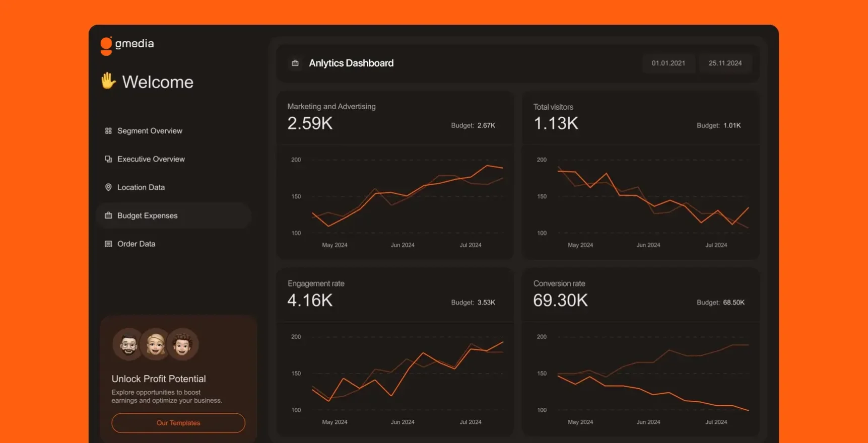Click the Total visitors value 1.13K

pos(556,123)
